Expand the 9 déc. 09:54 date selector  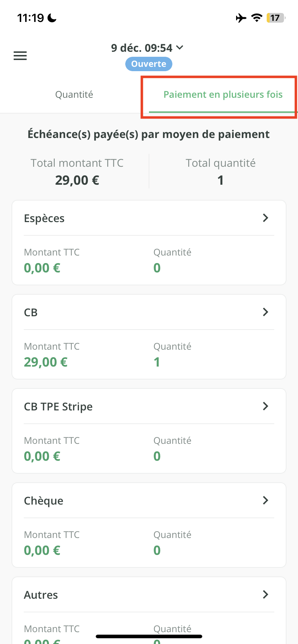(x=147, y=48)
